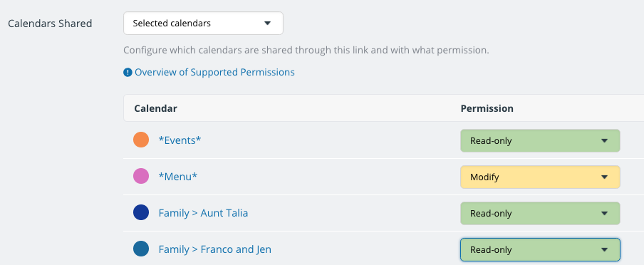Open the *Events* calendar link
Image resolution: width=644 pixels, height=265 pixels.
pos(180,140)
